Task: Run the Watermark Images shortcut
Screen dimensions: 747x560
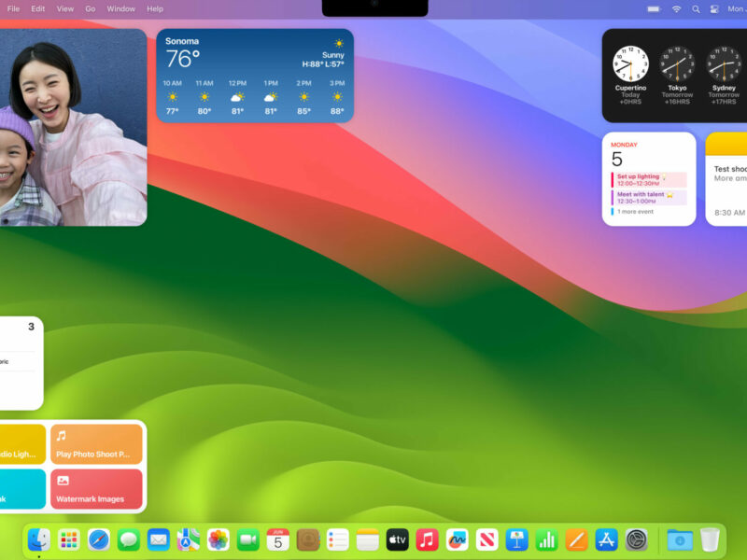Action: [x=96, y=489]
